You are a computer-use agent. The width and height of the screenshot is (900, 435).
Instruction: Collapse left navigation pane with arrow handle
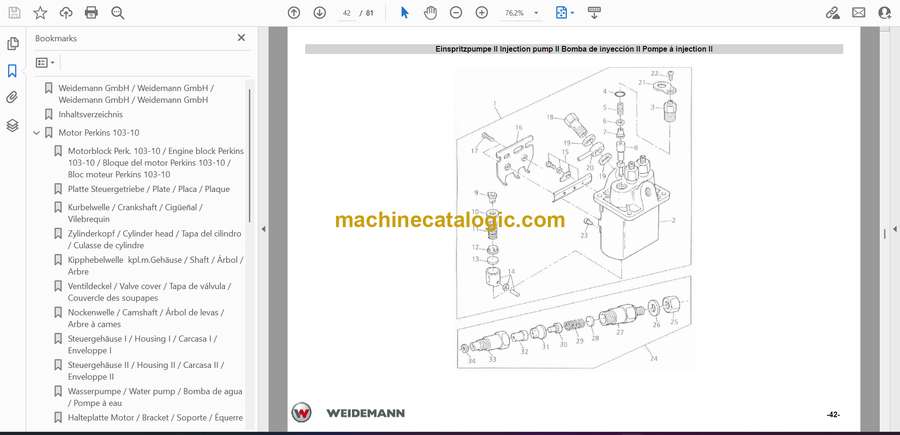click(263, 229)
